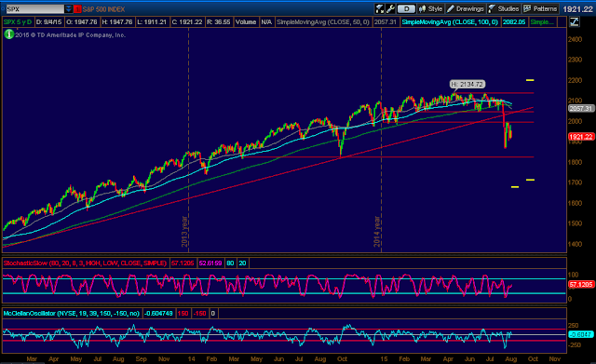
Task: Click the green info icon near copyright text
Action: (x=8, y=34)
